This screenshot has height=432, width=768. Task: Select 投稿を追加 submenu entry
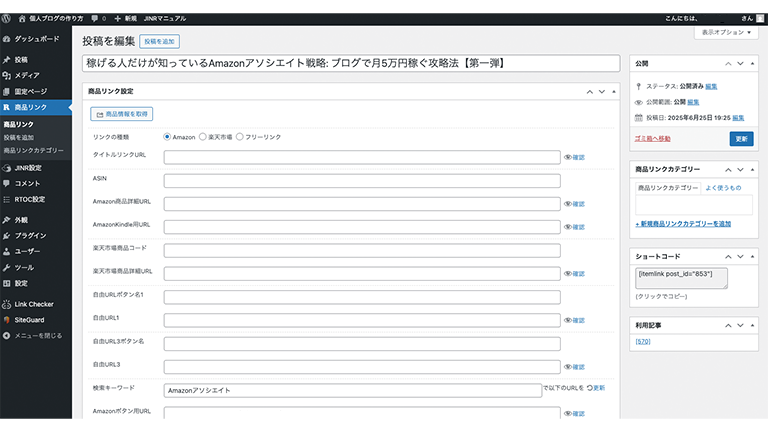tap(19, 138)
